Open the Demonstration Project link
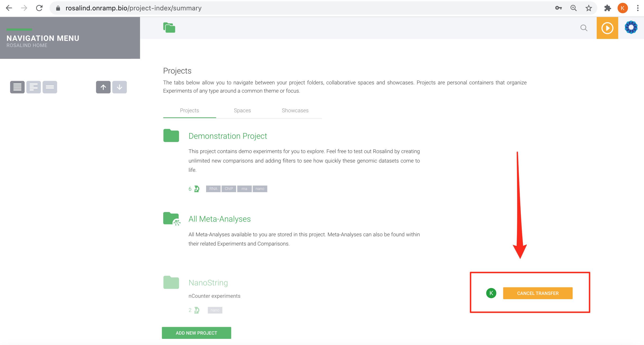The height and width of the screenshot is (345, 644). pyautogui.click(x=228, y=136)
